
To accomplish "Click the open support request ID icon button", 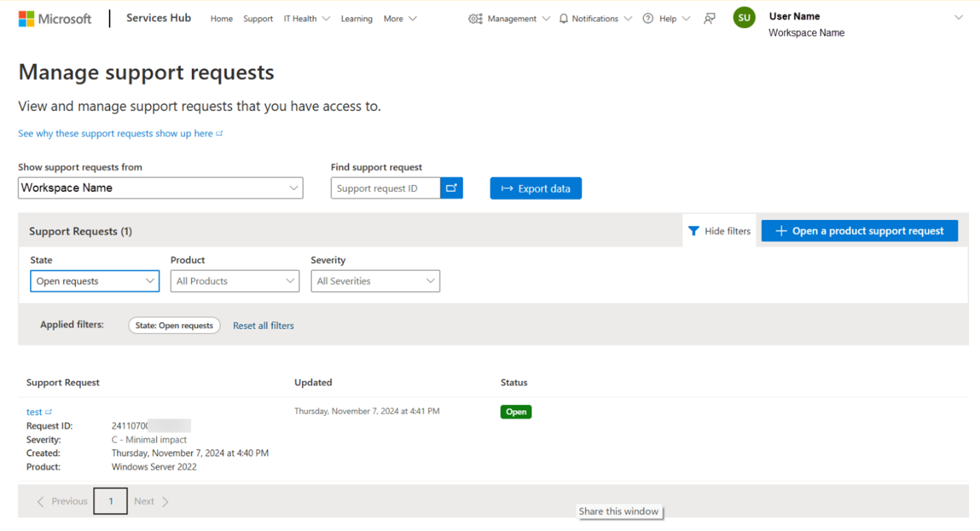I will [x=451, y=188].
